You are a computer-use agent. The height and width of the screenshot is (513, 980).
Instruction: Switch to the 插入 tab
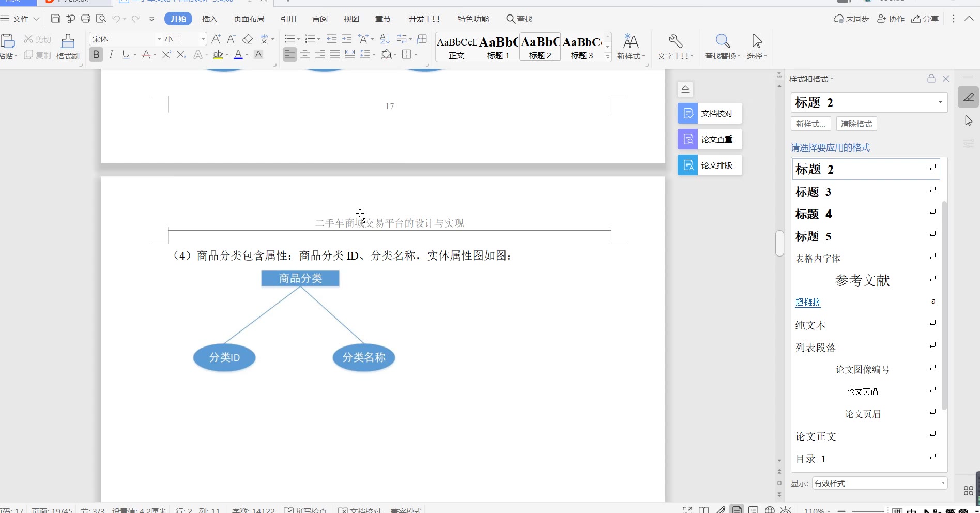[x=209, y=19]
